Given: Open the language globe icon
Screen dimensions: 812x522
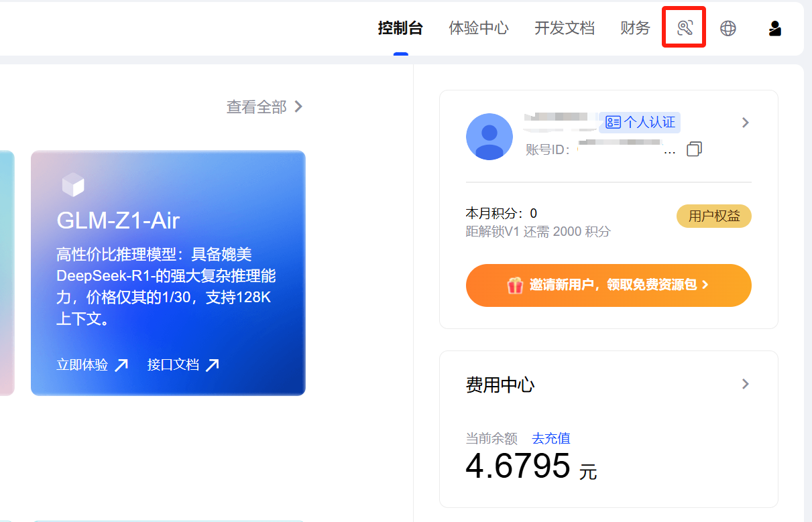Looking at the screenshot, I should tap(728, 28).
